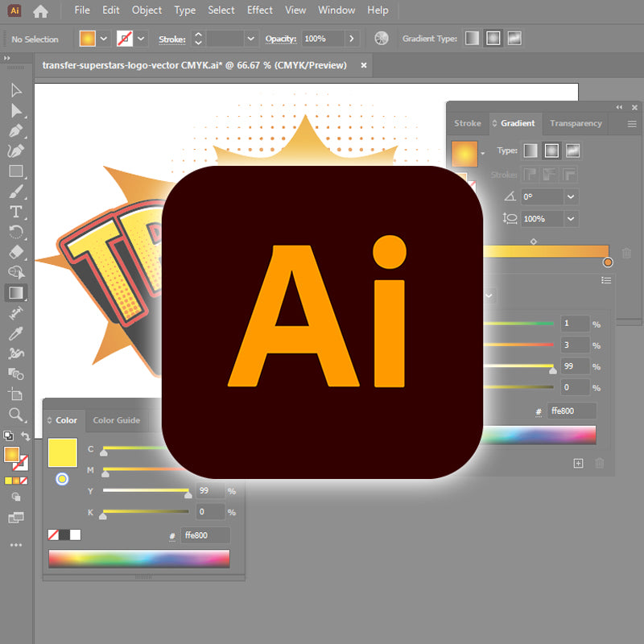Choose Freeform Gradient in the control bar
Image resolution: width=644 pixels, height=644 pixels.
point(514,39)
